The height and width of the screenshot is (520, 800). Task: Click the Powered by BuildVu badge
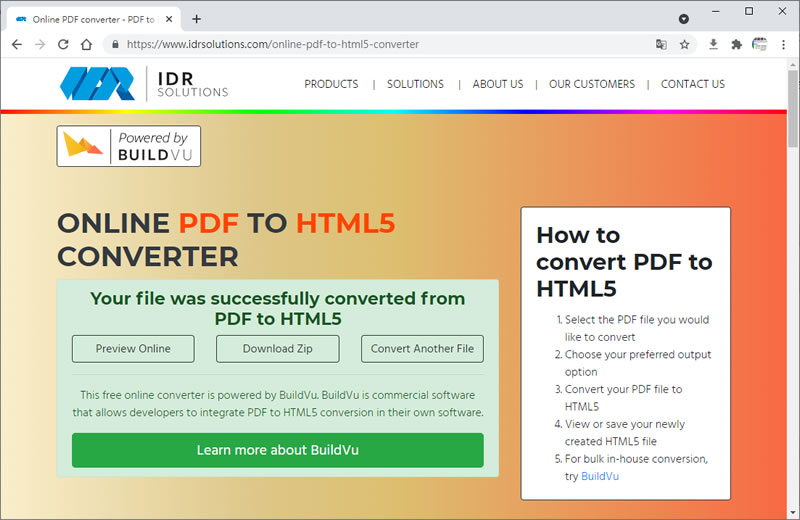129,146
